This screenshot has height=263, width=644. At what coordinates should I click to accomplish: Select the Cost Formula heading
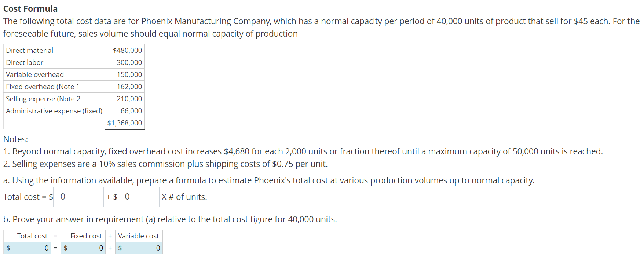coord(30,8)
